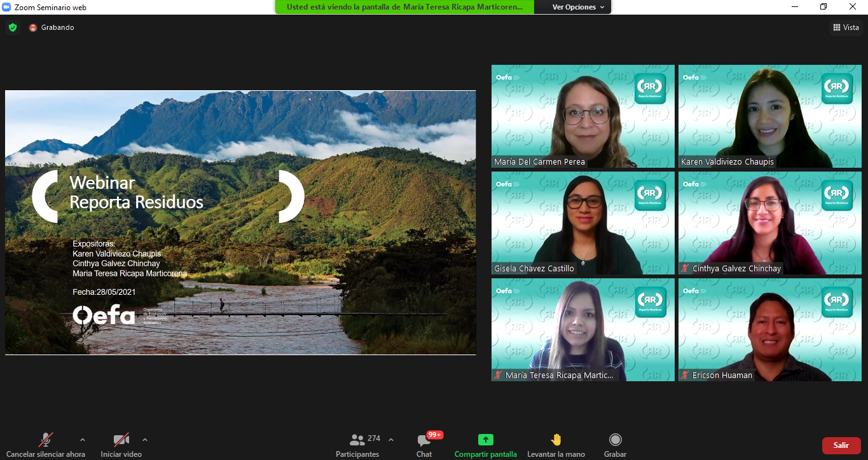The image size is (868, 460).
Task: Click 'Fecha:28/05/2021' text on the slide
Action: pos(104,292)
